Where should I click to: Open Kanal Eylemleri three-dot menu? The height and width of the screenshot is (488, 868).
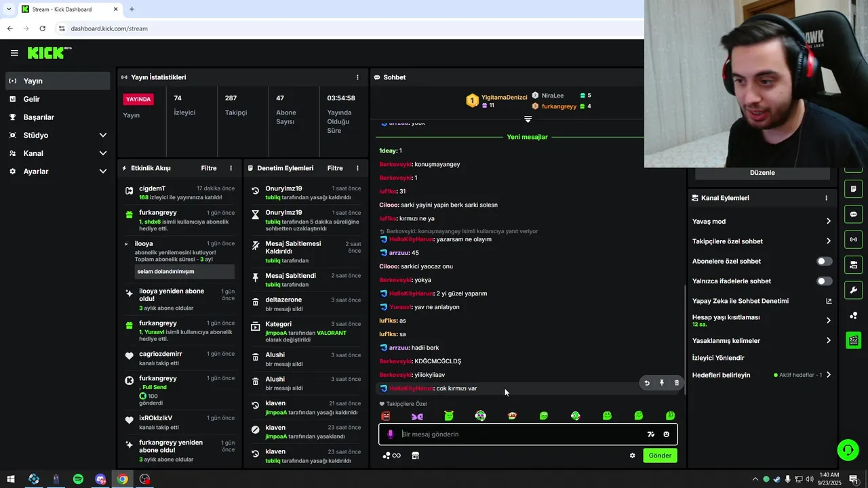[826, 198]
